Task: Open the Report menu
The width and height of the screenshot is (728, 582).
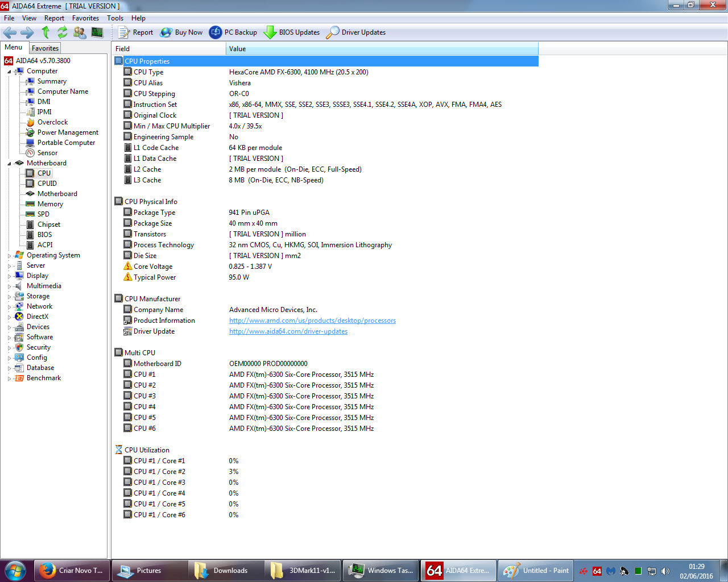Action: click(54, 18)
